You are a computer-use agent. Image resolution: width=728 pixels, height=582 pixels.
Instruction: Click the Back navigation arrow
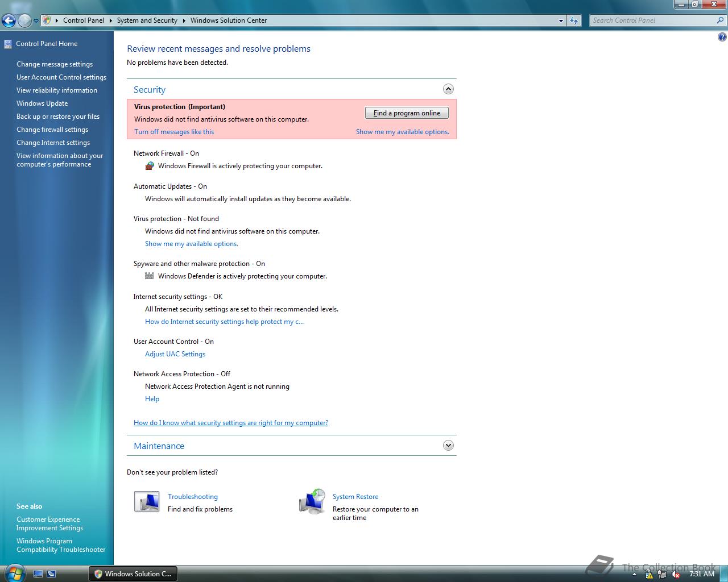[x=9, y=21]
